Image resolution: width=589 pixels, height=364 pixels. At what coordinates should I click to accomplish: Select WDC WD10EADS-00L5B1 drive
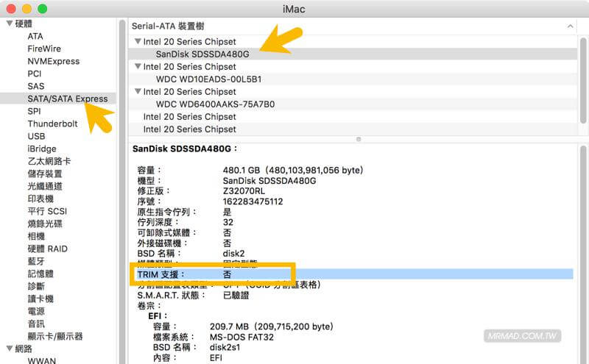click(x=208, y=79)
